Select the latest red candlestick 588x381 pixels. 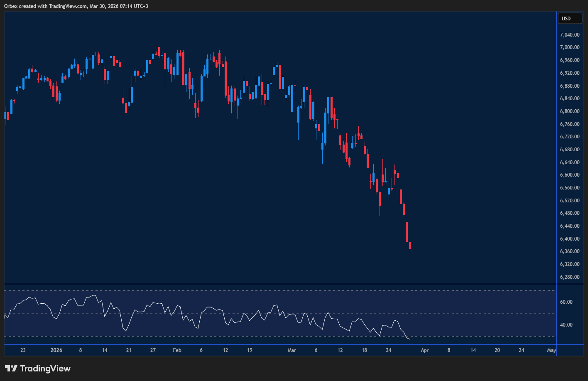point(409,245)
